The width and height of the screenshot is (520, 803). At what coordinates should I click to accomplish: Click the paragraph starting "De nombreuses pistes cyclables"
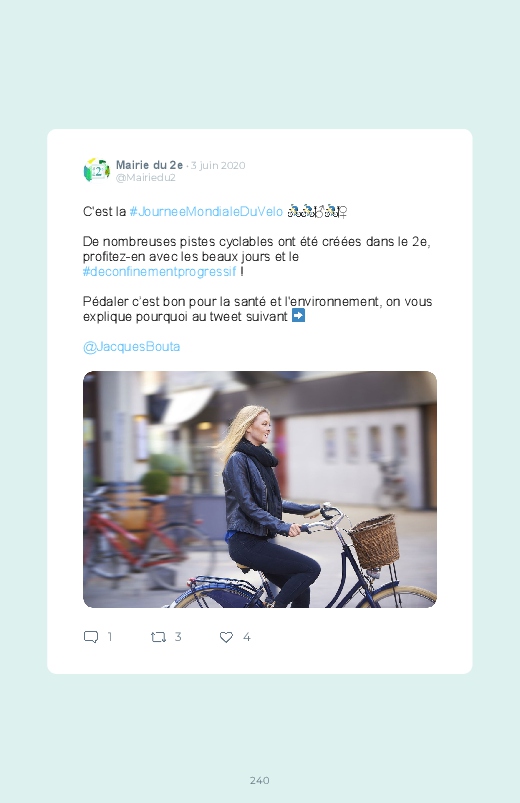(x=257, y=256)
